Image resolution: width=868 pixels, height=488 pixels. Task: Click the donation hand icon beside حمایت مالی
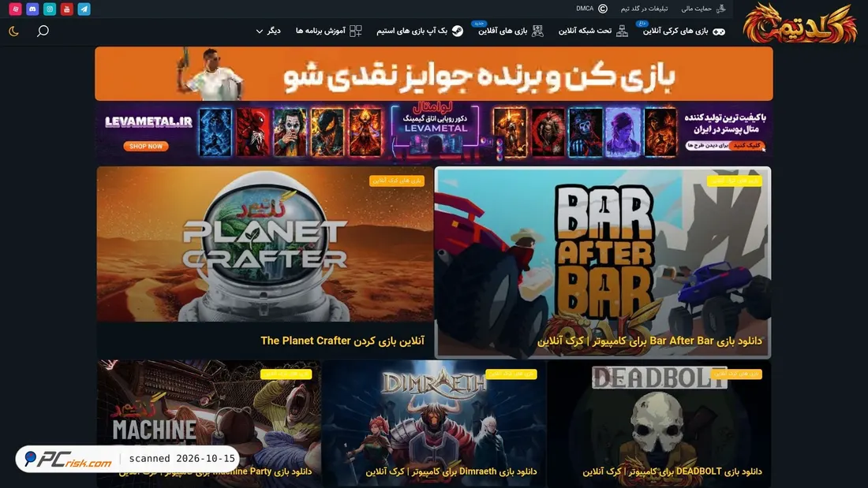720,9
